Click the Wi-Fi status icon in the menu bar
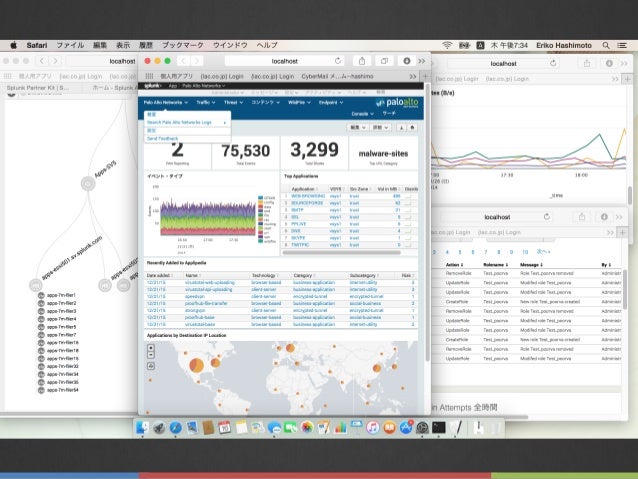This screenshot has width=638, height=479. (x=447, y=45)
